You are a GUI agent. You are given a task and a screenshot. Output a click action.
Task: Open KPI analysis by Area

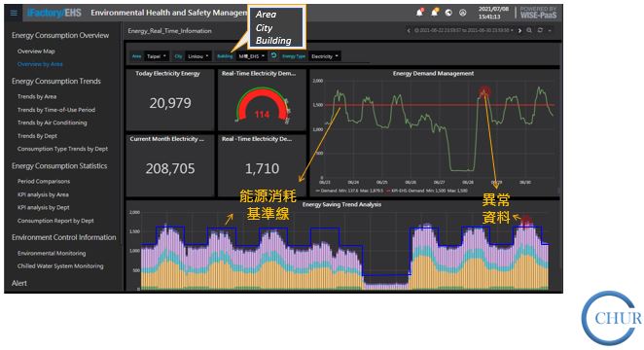coord(43,194)
